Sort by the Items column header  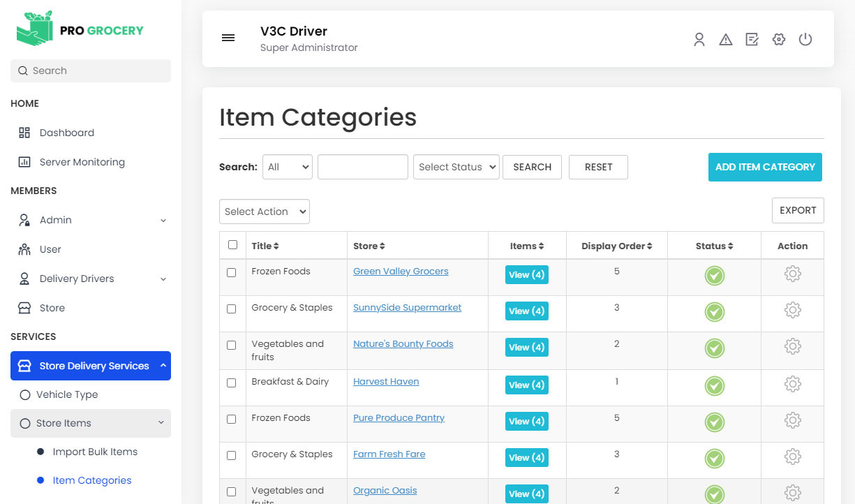527,246
